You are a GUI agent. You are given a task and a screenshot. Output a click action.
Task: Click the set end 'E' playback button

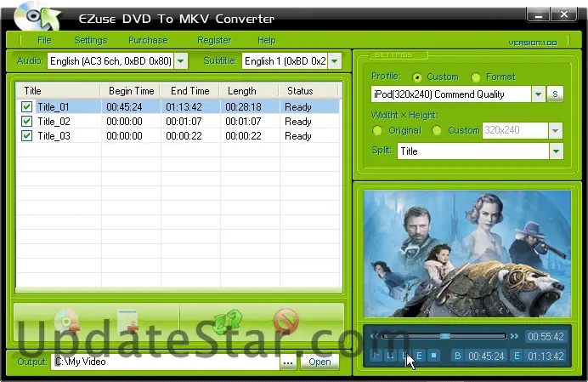click(419, 356)
